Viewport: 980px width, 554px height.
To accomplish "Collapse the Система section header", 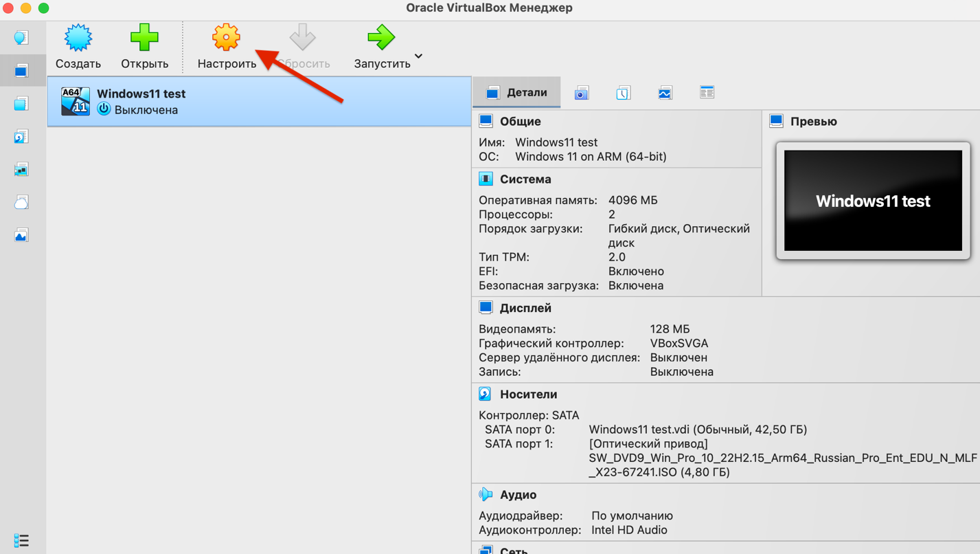I will pos(525,179).
